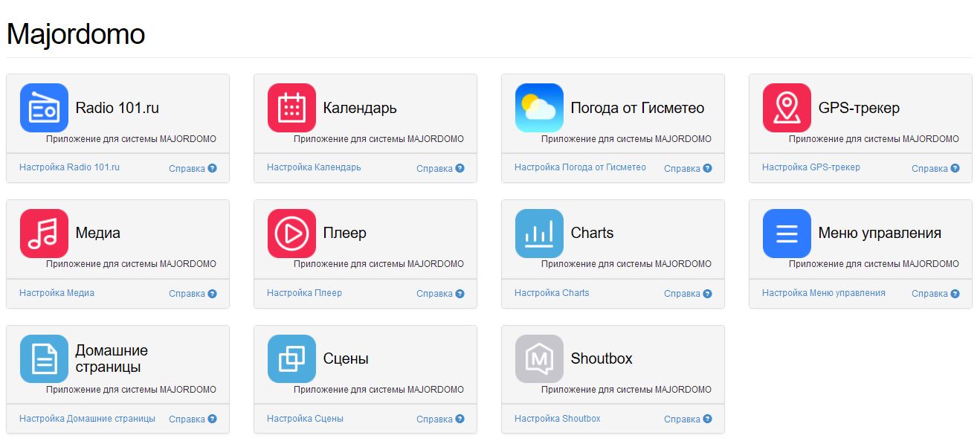
Task: Click the help icon in Плеер card
Action: (460, 293)
